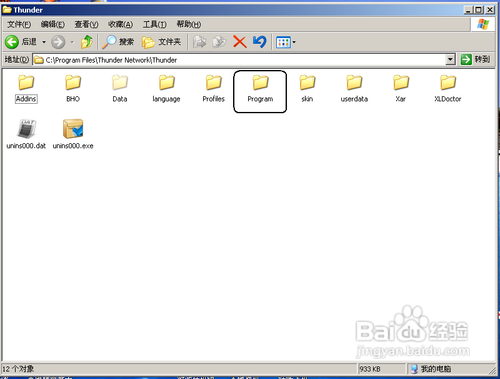Viewport: 500px width, 379px height.
Task: Click the address bar path field
Action: 244,60
